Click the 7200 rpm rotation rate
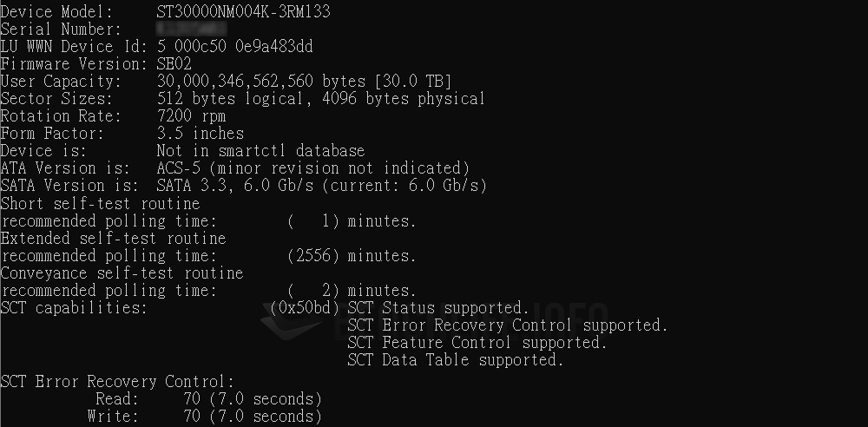The image size is (868, 427). (191, 116)
